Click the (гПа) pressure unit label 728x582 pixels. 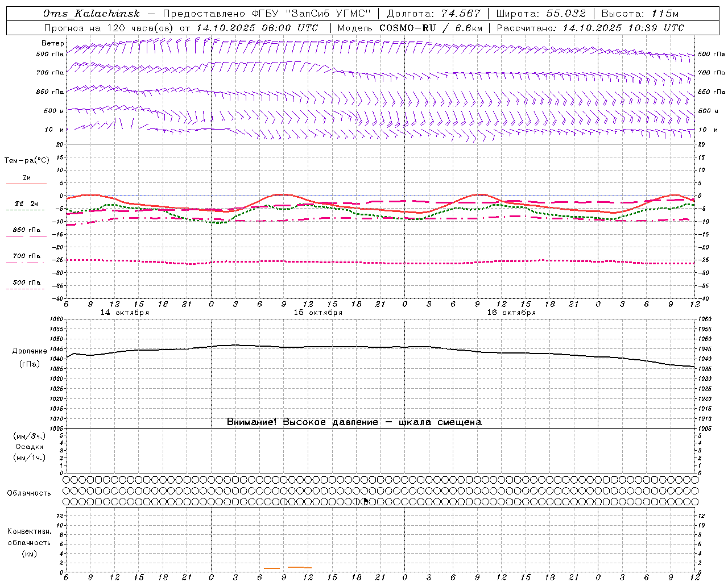pos(30,364)
